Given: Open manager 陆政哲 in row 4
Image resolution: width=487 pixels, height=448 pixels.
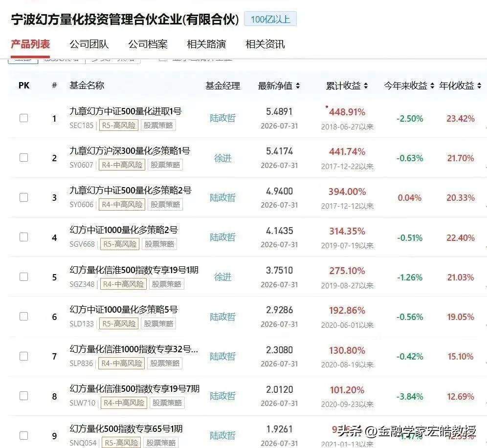Looking at the screenshot, I should click(222, 237).
